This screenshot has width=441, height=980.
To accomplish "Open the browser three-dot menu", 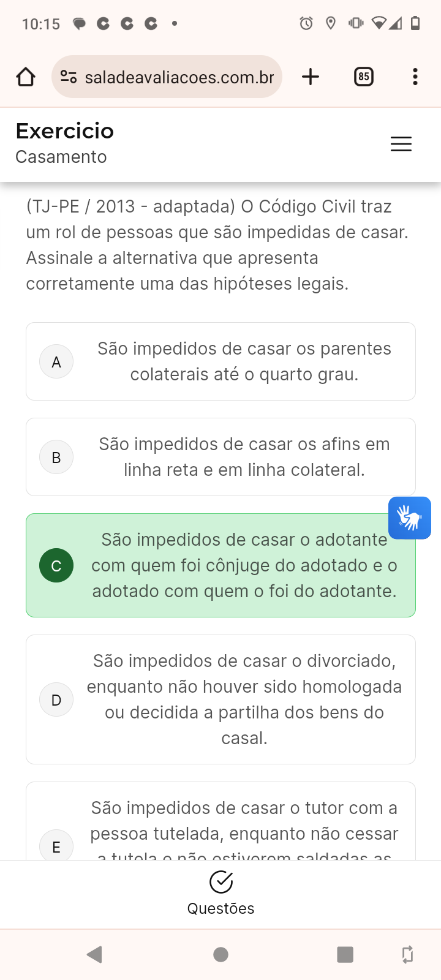I will click(x=415, y=77).
